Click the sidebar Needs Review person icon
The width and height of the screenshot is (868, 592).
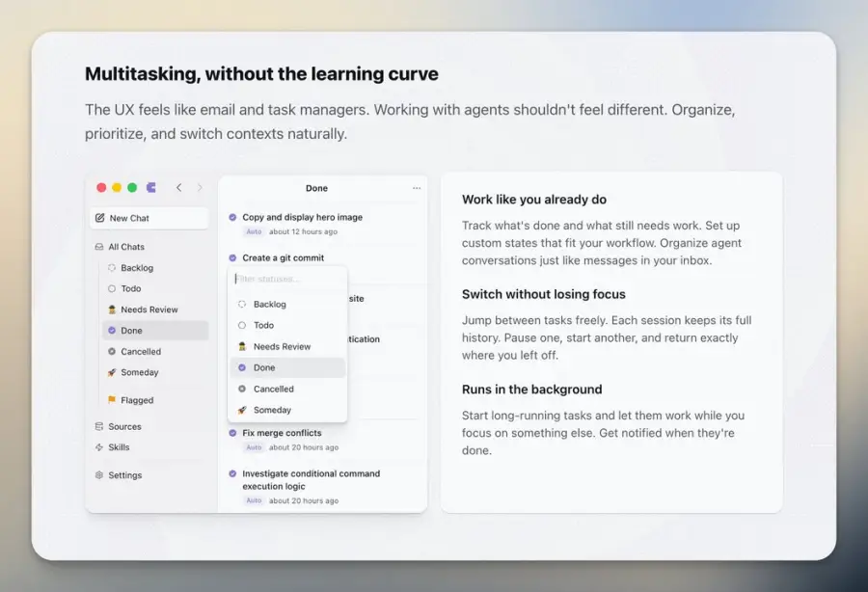(112, 309)
